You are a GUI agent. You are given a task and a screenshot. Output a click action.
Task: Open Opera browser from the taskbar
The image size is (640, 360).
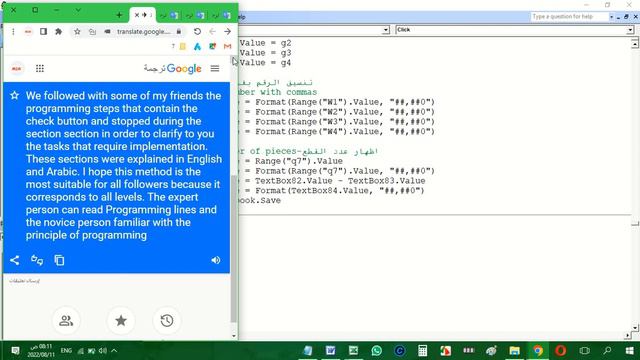pos(560,351)
